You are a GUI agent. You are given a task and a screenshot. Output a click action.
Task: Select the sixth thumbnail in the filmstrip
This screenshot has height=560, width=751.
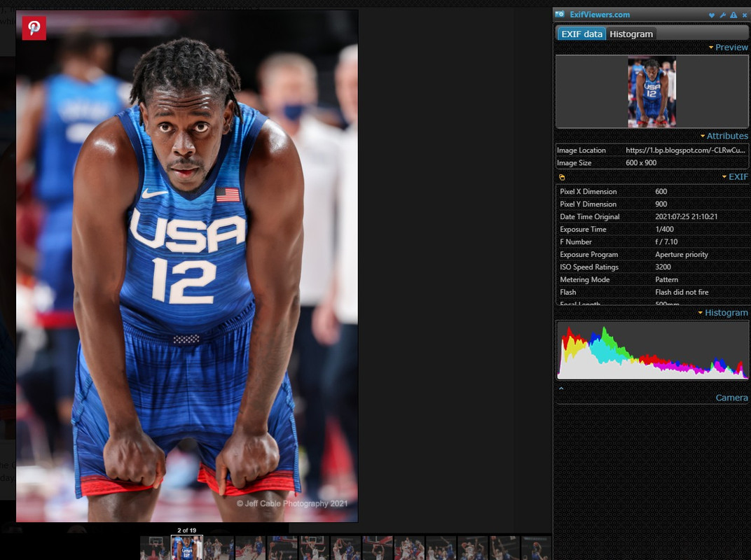point(314,548)
